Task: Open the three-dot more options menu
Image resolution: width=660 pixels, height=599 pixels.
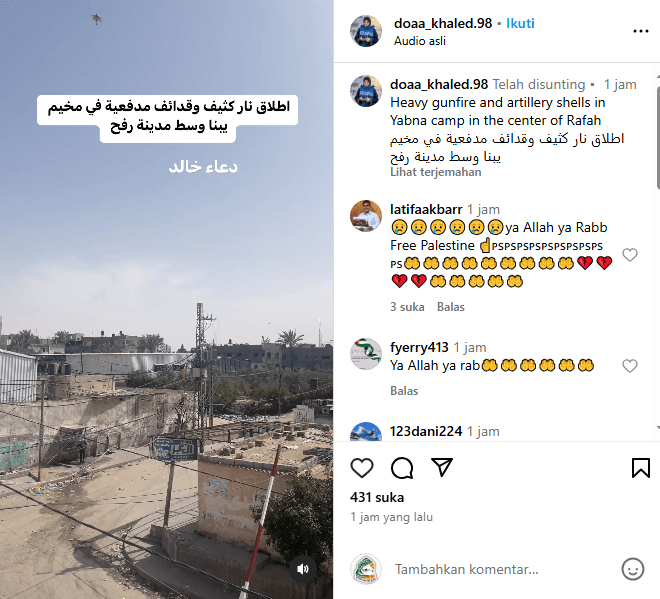Action: (x=641, y=31)
